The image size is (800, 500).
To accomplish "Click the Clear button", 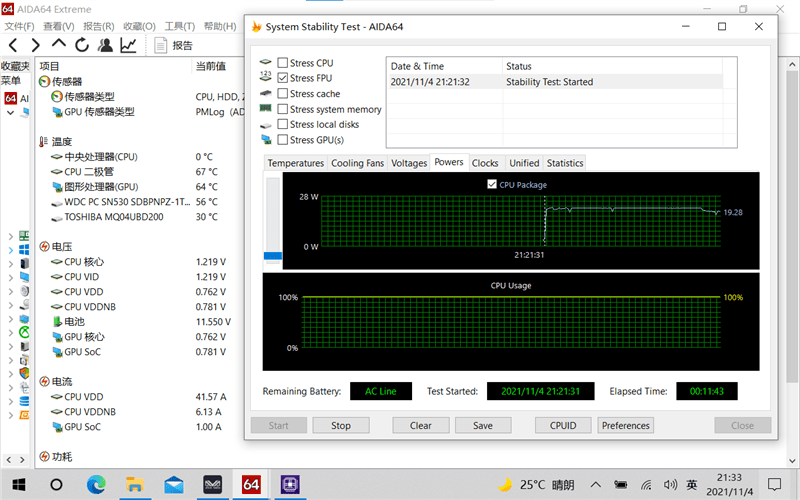I will [421, 426].
